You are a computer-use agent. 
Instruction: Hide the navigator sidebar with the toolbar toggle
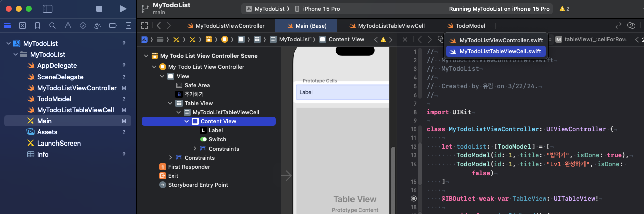pyautogui.click(x=48, y=9)
